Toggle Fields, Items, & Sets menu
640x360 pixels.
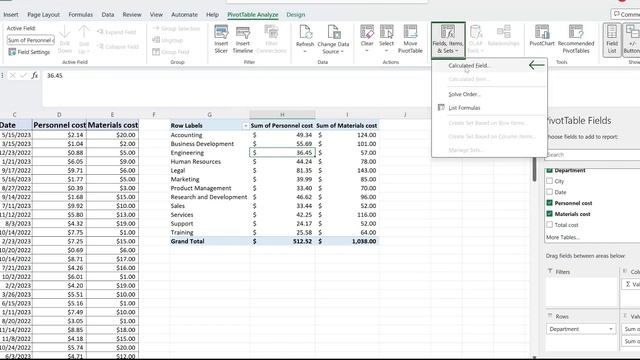point(448,39)
